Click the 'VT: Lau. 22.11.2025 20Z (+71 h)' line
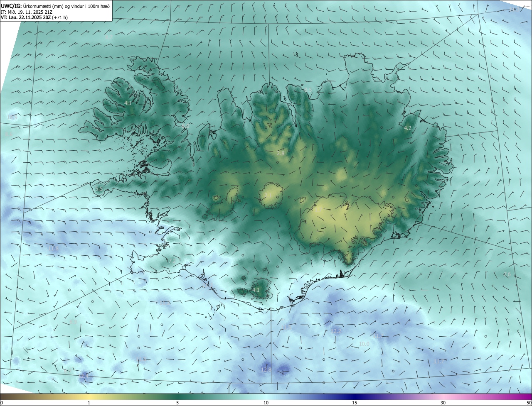The image size is (532, 406). click(x=34, y=17)
